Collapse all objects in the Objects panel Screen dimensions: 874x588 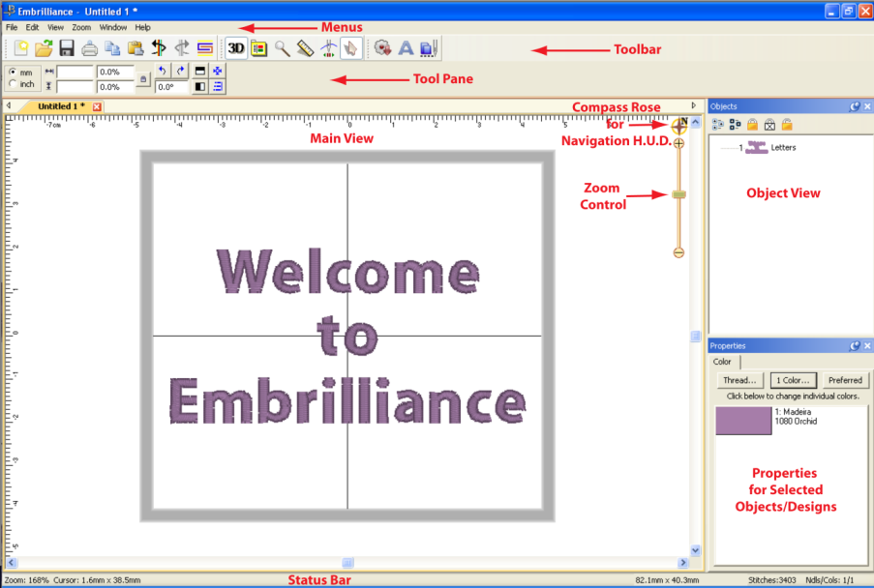click(735, 125)
